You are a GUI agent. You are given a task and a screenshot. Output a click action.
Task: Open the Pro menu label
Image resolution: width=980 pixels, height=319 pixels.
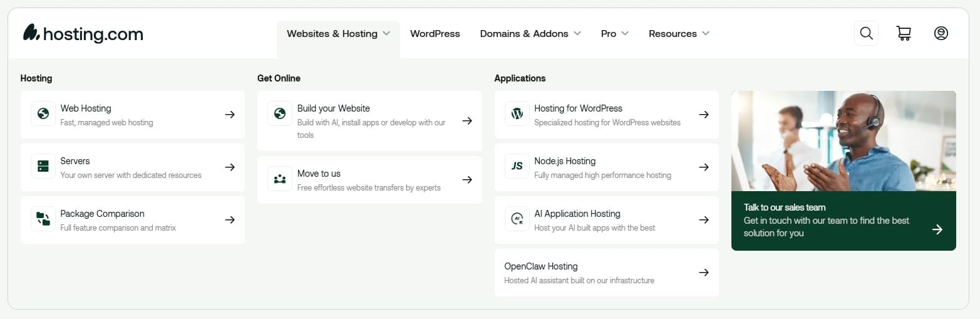609,34
